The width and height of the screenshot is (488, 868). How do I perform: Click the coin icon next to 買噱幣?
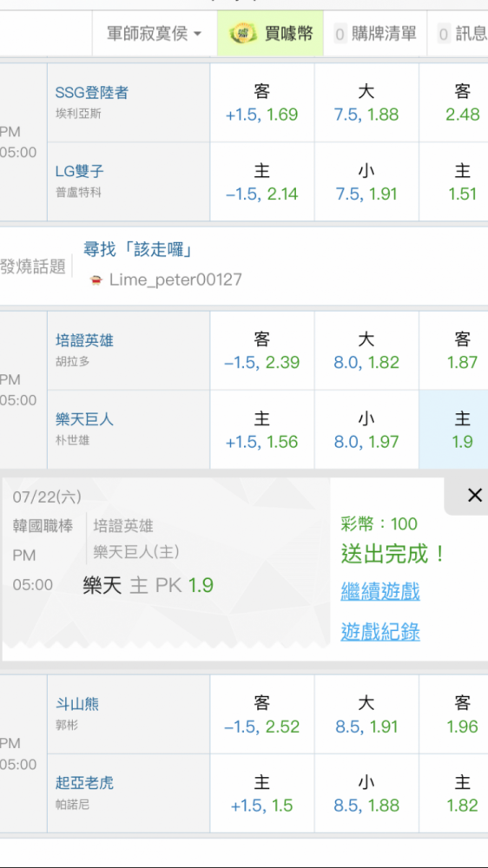(x=243, y=35)
